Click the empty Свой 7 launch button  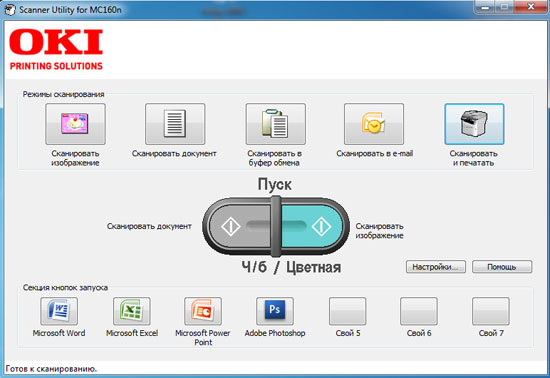tap(491, 311)
